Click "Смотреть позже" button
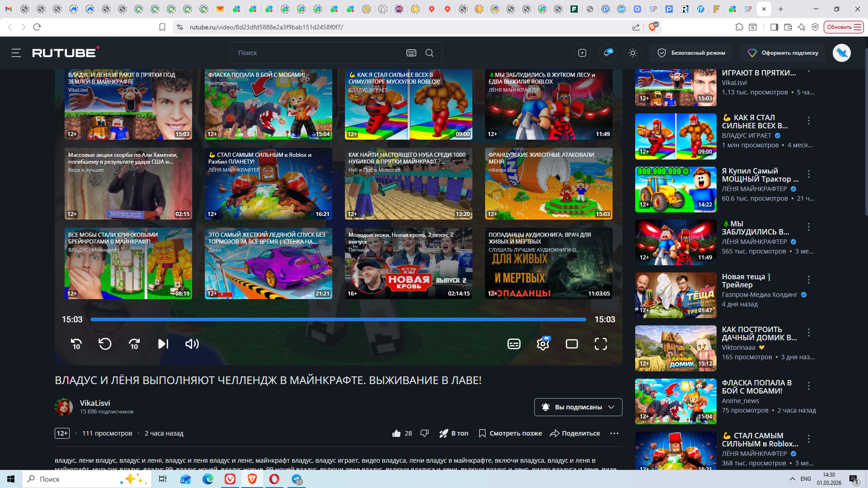This screenshot has width=868, height=488. point(510,433)
